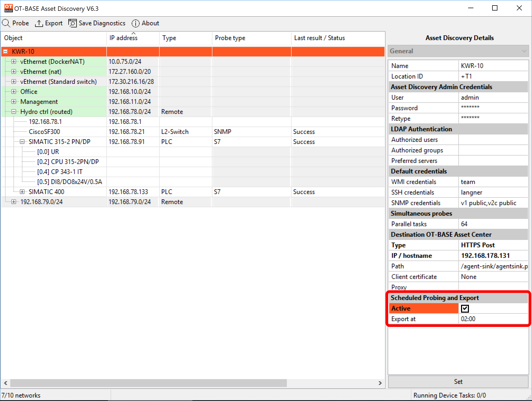
Task: Click the scrollbar left arrow
Action: click(6, 383)
